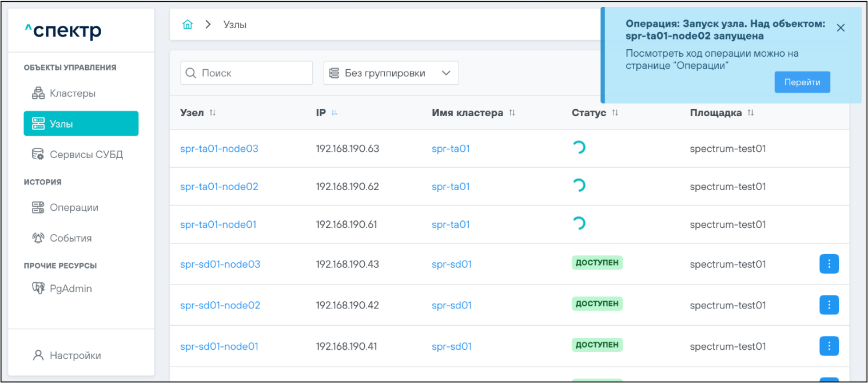
Task: Click the home breadcrumb icon
Action: 187,25
